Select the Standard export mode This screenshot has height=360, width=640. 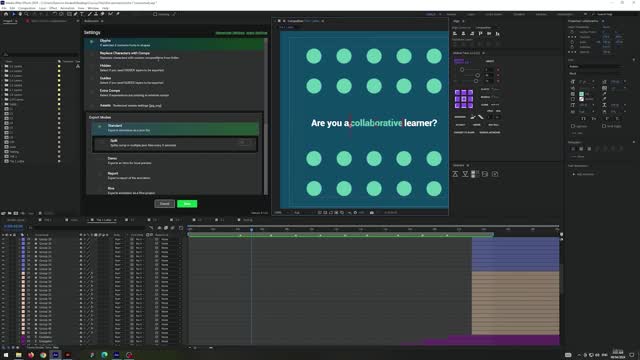tap(176, 128)
